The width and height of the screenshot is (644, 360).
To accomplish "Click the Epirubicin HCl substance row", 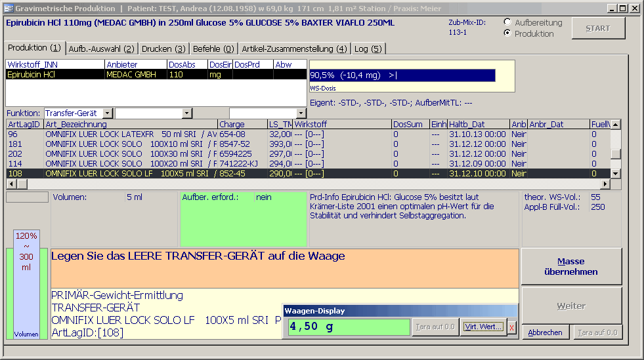I will pyautogui.click(x=156, y=75).
